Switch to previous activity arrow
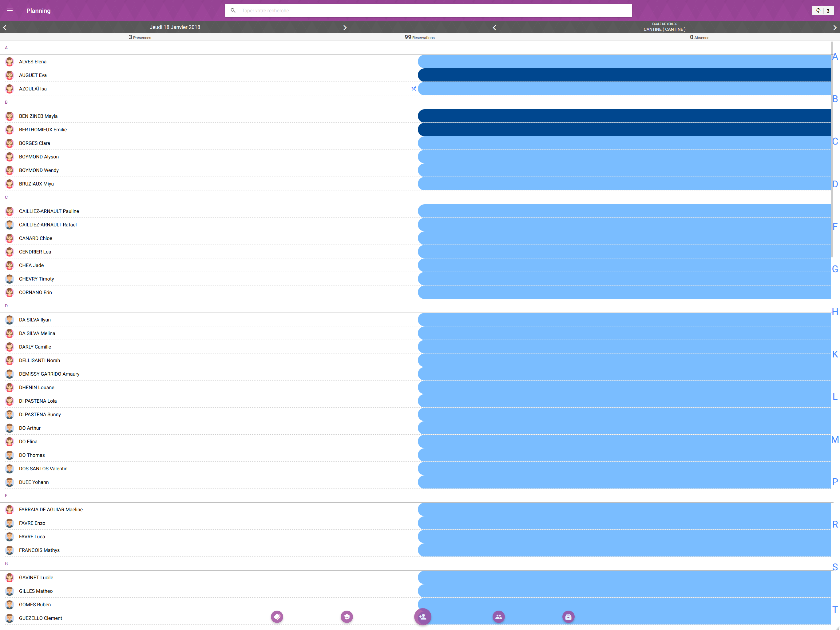This screenshot has width=840, height=630. click(494, 27)
